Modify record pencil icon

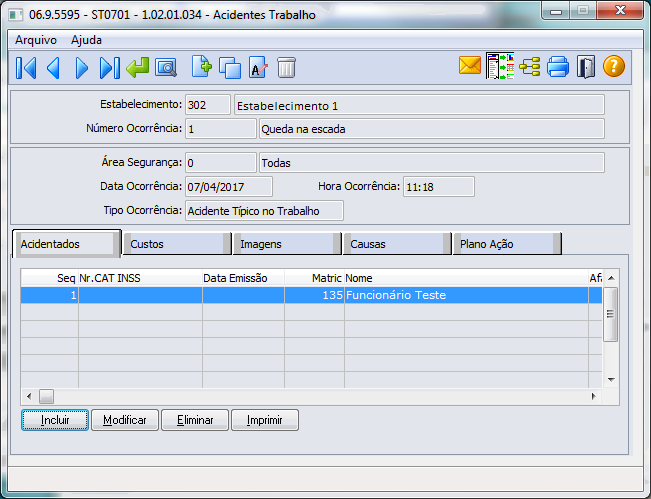click(258, 68)
